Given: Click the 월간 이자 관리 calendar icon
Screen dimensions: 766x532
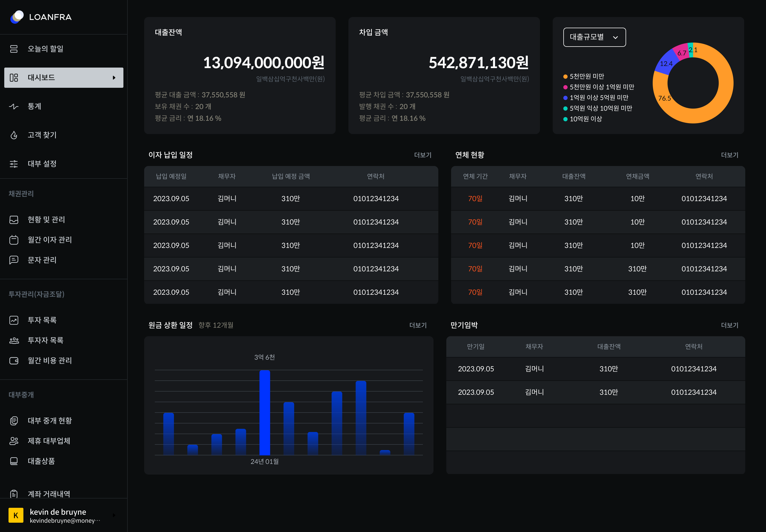Looking at the screenshot, I should [x=14, y=240].
